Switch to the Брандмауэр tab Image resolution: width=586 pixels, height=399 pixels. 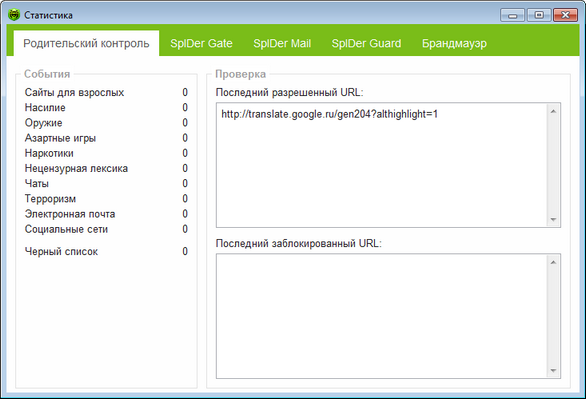tap(454, 43)
